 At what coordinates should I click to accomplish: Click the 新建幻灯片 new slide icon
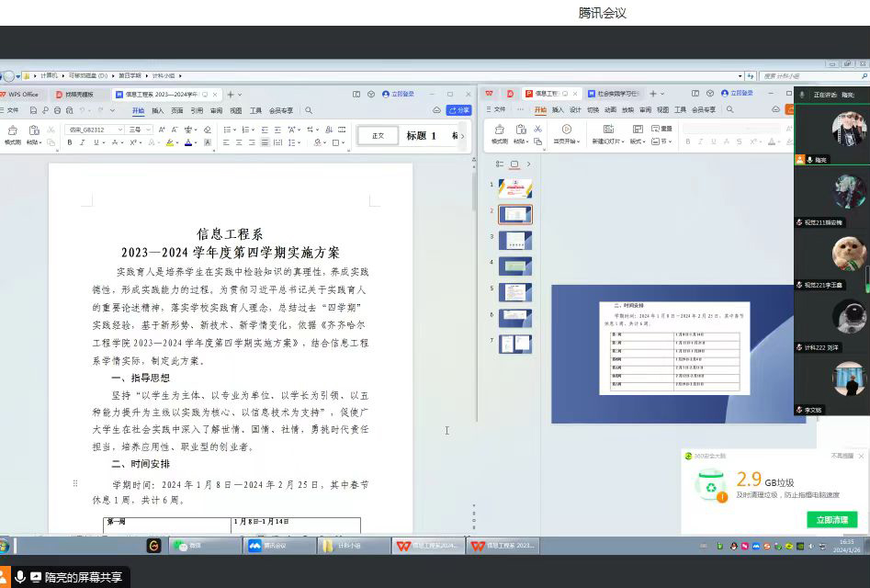(608, 130)
